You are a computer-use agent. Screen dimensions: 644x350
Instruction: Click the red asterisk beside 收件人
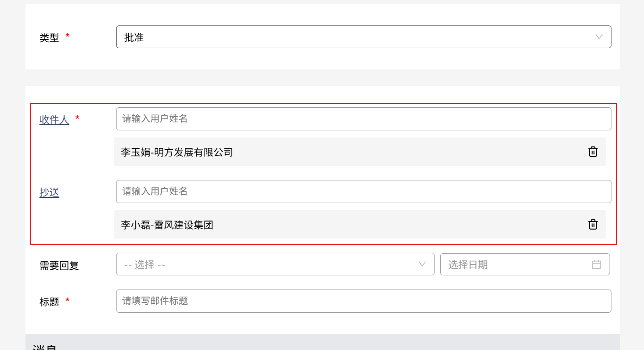[x=77, y=118]
